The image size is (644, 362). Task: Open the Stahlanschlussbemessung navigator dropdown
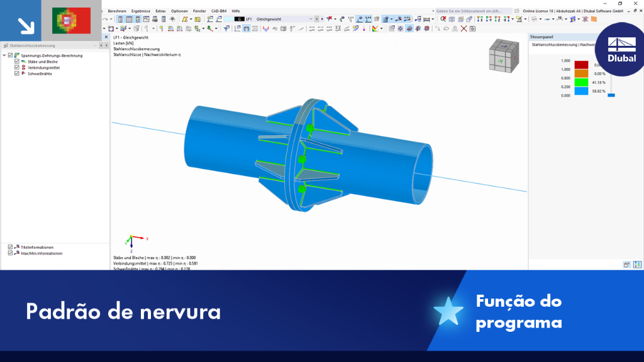click(x=96, y=45)
